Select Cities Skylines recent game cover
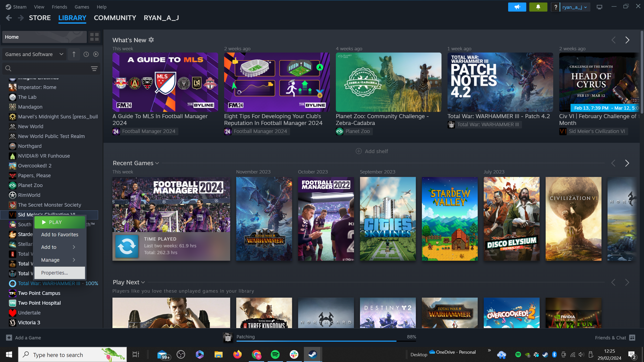 pos(388,219)
